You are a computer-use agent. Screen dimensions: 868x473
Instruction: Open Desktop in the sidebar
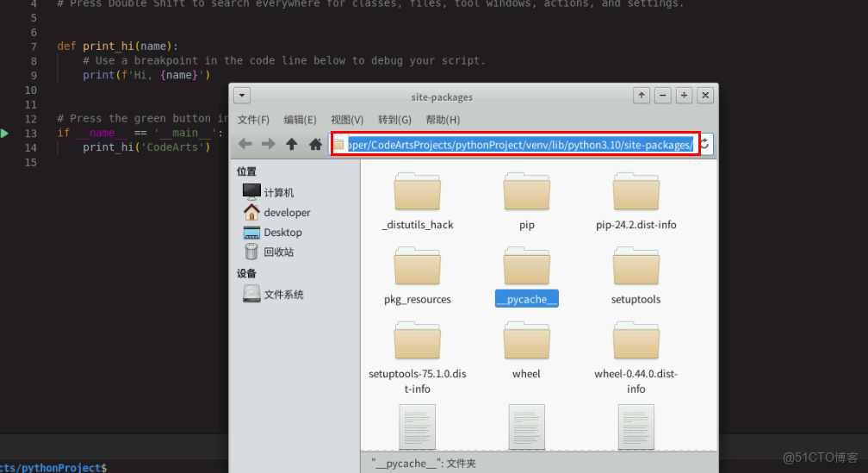(273, 232)
